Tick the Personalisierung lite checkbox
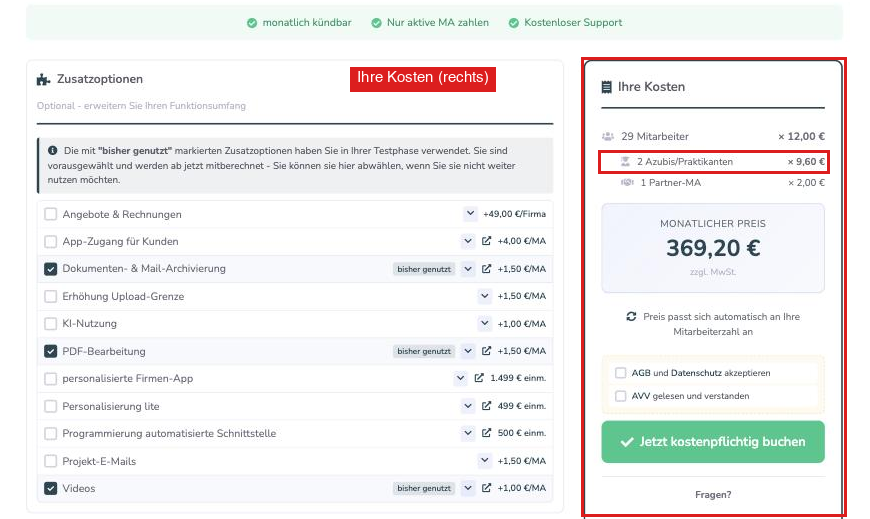The width and height of the screenshot is (870, 519). [50, 406]
